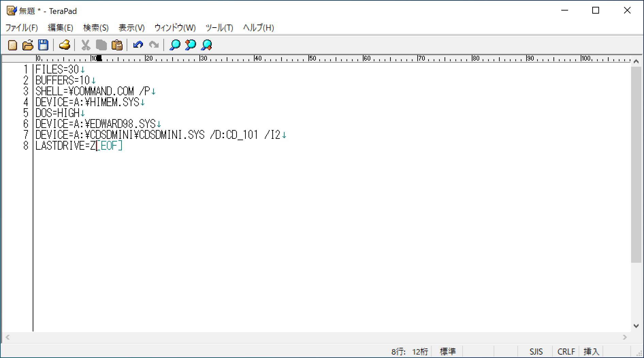Undo the last edit
Viewport: 644px width, 358px height.
(138, 45)
